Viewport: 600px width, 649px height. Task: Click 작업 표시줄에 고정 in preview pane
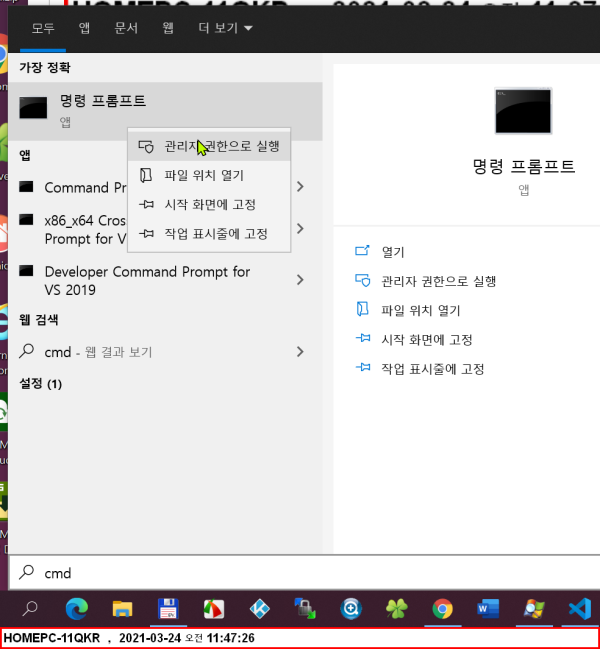432,369
